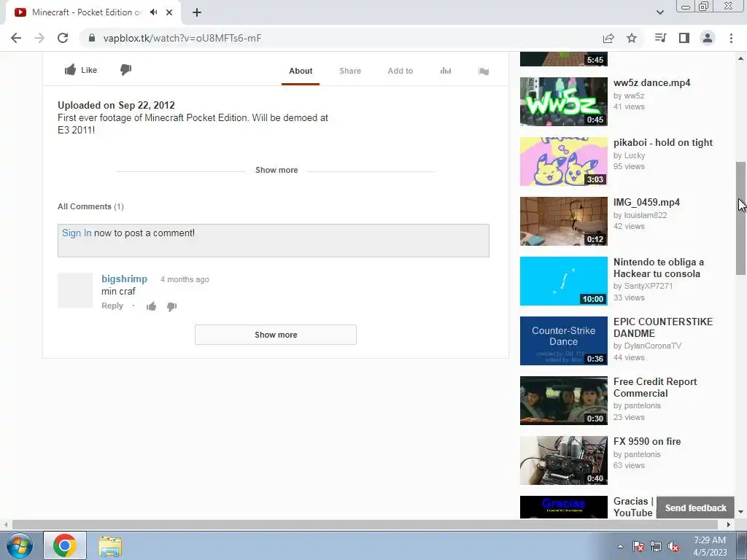This screenshot has width=747, height=560.
Task: Click the pikaboi video thumbnail
Action: [564, 161]
